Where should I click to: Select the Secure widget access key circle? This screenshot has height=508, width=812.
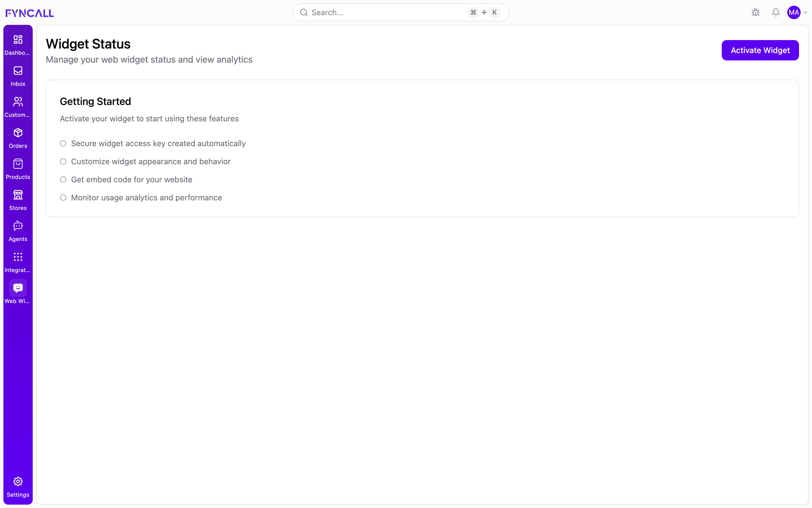63,143
